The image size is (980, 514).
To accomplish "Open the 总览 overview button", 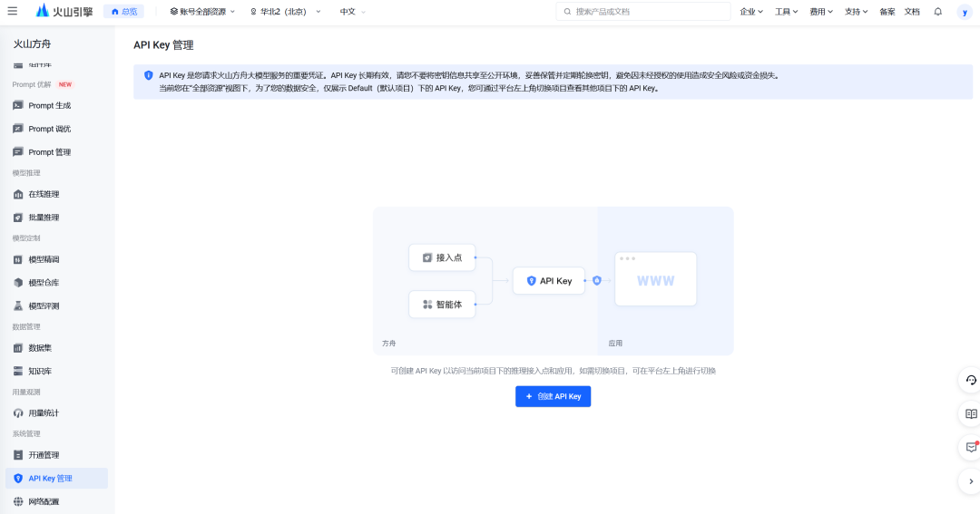I will (x=123, y=11).
